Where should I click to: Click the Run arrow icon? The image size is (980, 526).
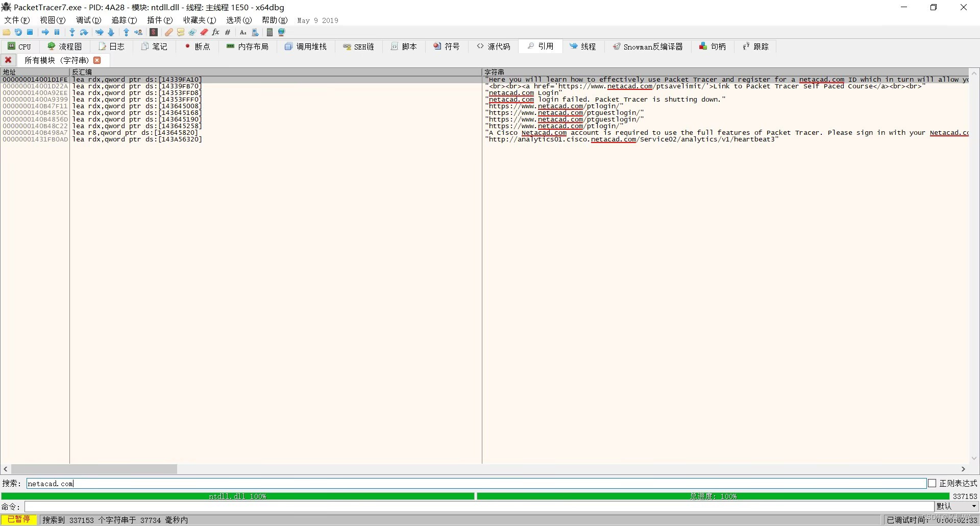(45, 32)
